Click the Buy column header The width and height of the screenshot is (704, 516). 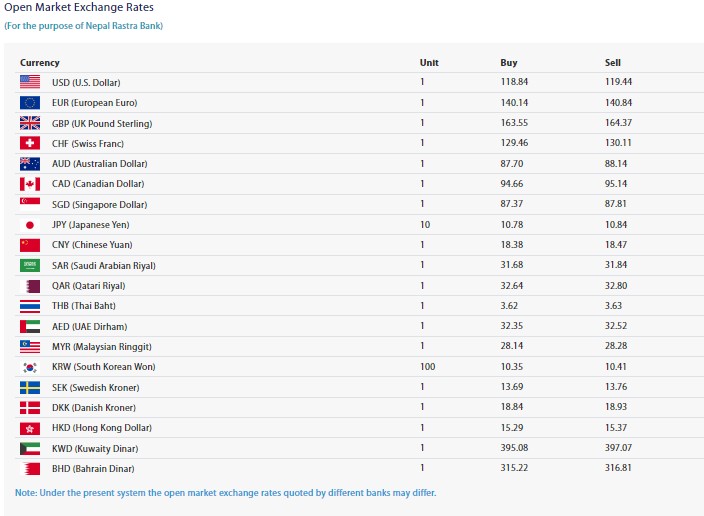click(509, 62)
